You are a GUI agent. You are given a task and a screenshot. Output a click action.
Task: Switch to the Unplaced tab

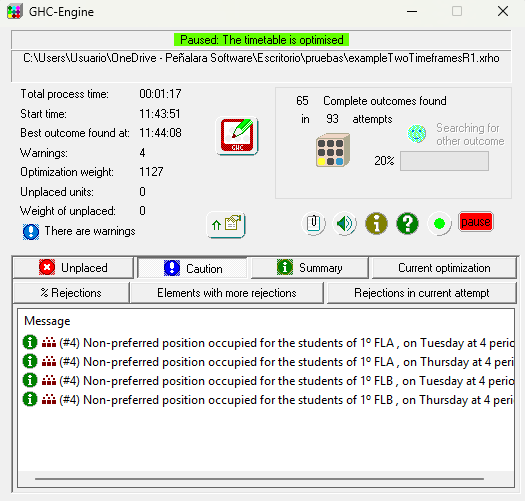pos(73,268)
